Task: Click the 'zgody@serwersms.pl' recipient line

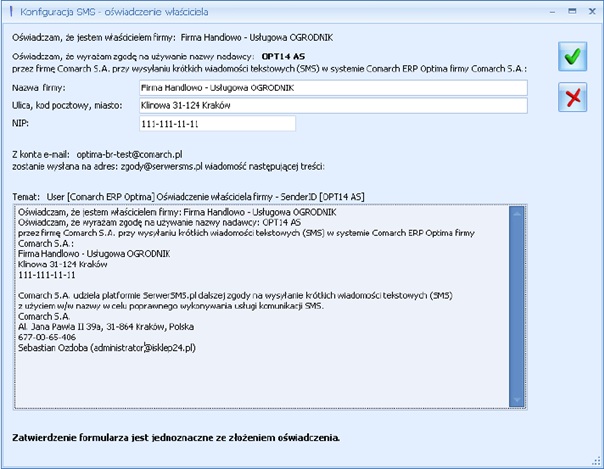Action: click(168, 167)
